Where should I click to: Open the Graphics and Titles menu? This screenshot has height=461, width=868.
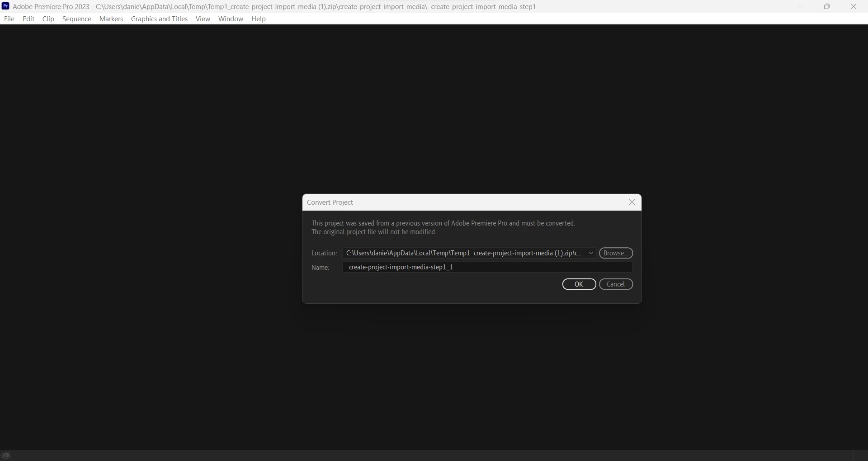point(159,19)
